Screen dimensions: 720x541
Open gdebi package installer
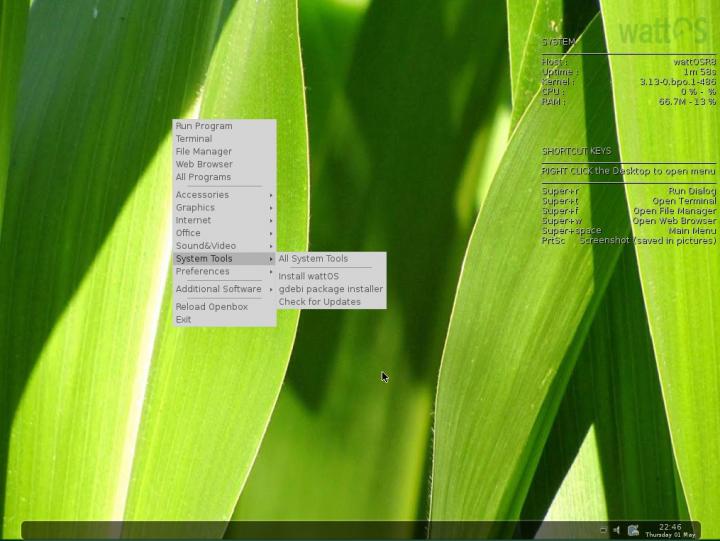[x=330, y=289]
